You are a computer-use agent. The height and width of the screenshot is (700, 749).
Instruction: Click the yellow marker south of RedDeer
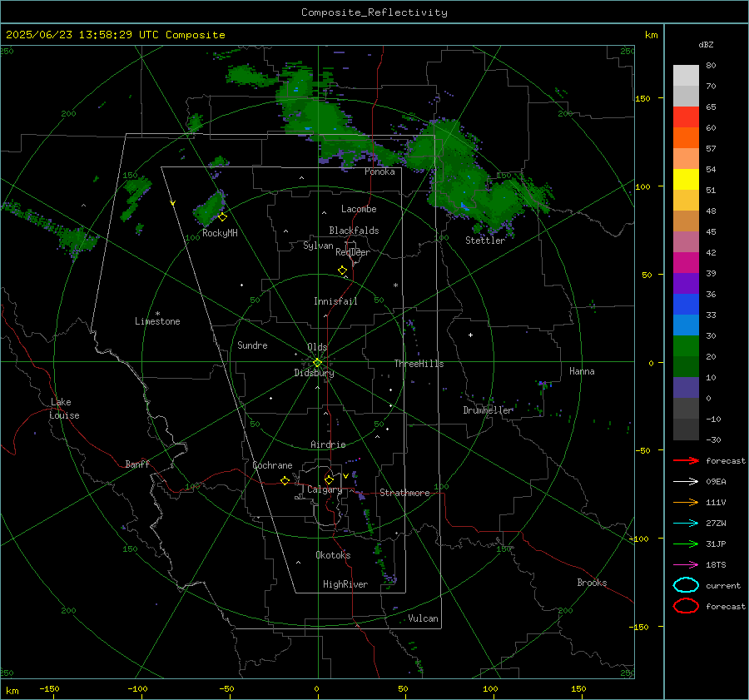(342, 271)
